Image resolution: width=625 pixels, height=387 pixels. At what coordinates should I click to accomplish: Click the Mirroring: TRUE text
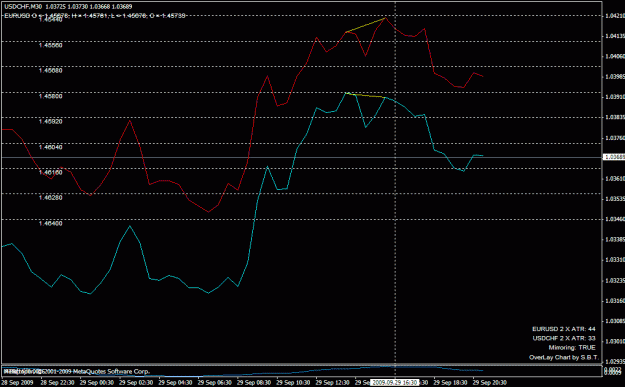tap(572, 348)
